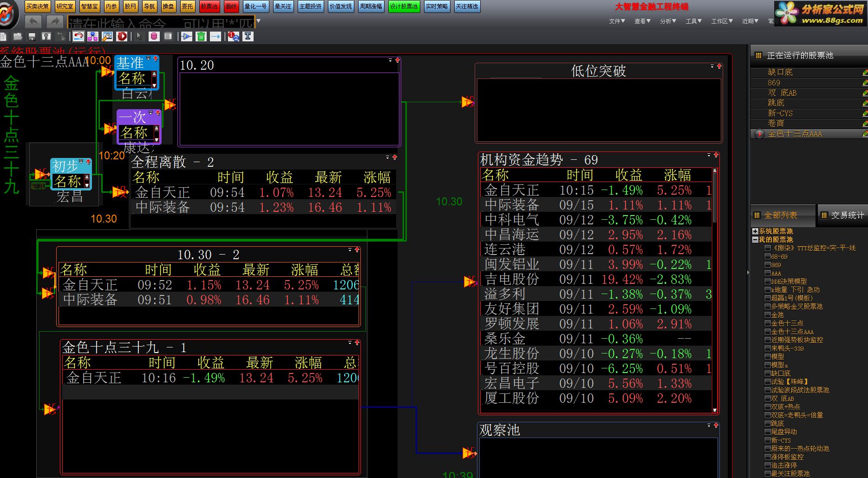Click the red up arrow on 机构资金趋势 panel

point(716,155)
